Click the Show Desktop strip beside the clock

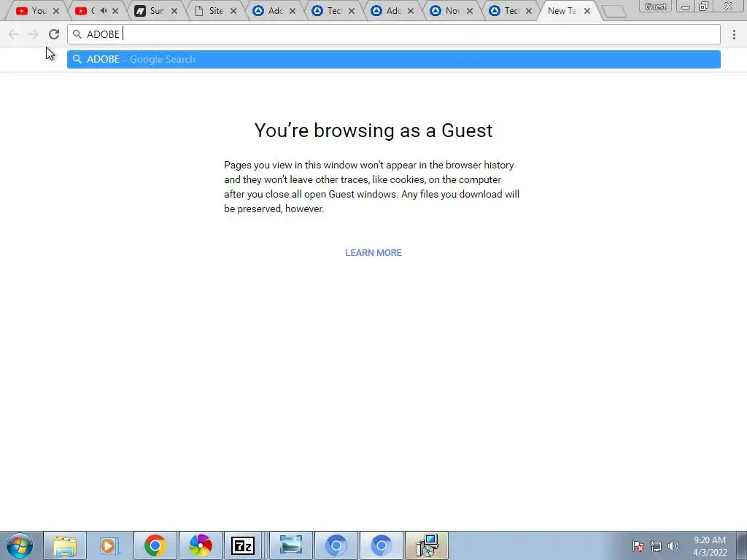click(x=742, y=545)
